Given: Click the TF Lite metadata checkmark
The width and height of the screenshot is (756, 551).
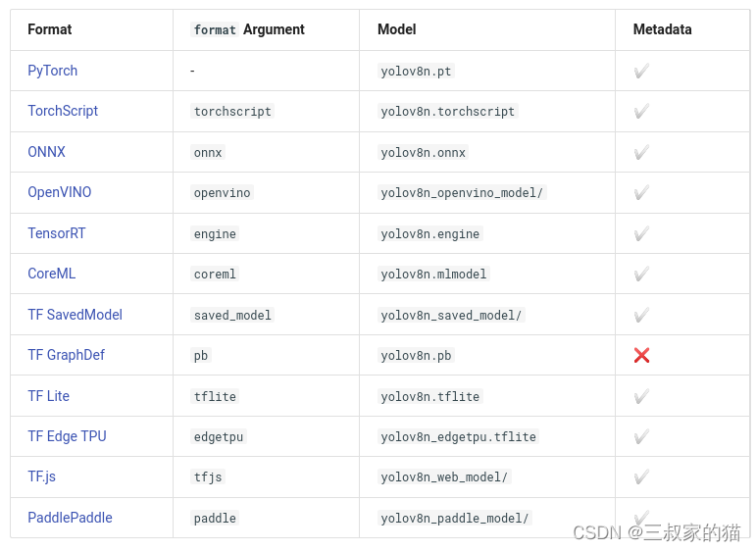Looking at the screenshot, I should coord(641,396).
